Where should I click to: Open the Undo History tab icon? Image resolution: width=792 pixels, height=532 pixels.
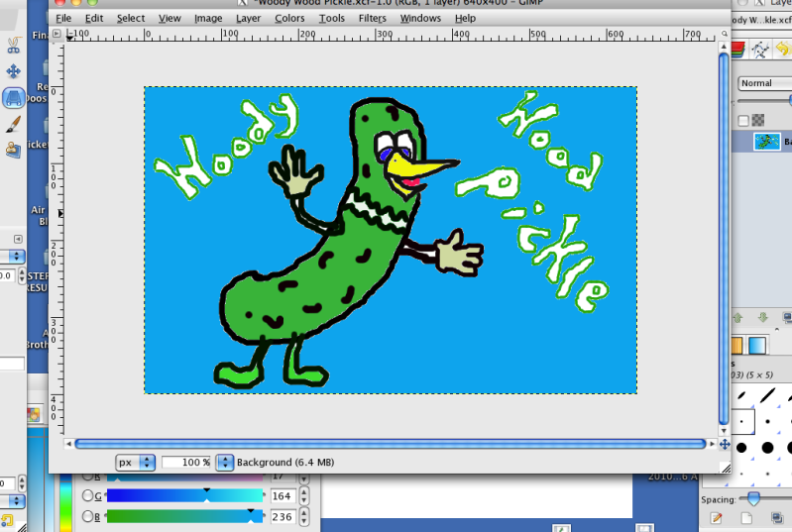click(784, 50)
